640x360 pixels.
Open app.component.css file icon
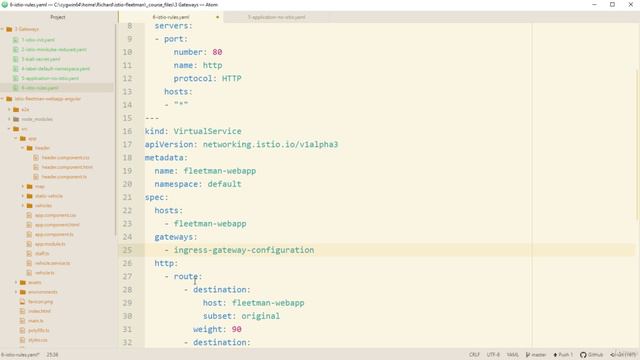[x=29, y=215]
